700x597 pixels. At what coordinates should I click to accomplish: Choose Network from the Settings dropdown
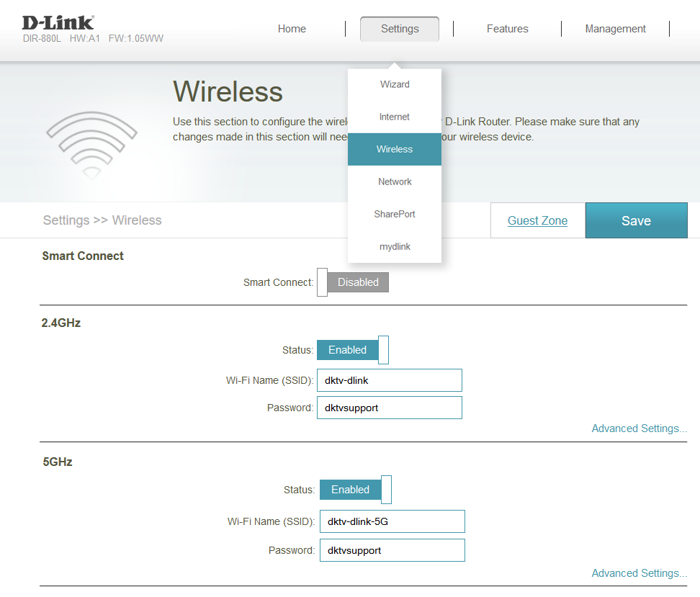pyautogui.click(x=395, y=181)
